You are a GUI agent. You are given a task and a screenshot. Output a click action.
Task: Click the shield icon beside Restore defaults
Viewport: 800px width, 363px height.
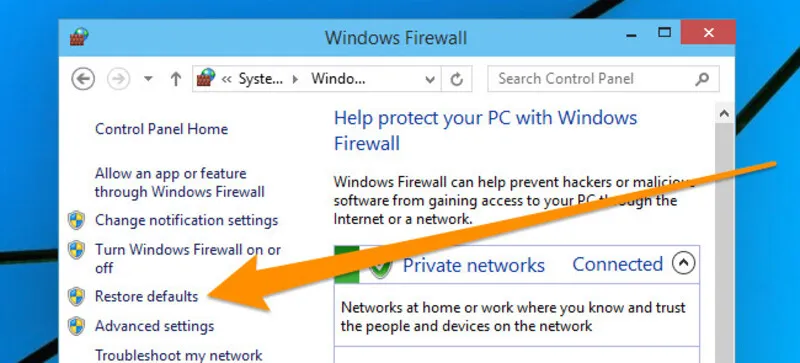click(x=77, y=297)
